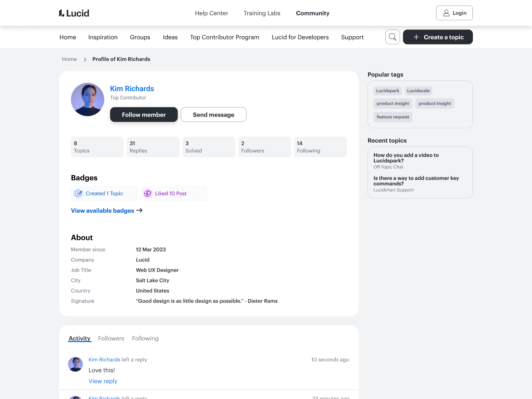Open Lucid for Developers in navigation
This screenshot has width=532, height=399.
tap(300, 37)
